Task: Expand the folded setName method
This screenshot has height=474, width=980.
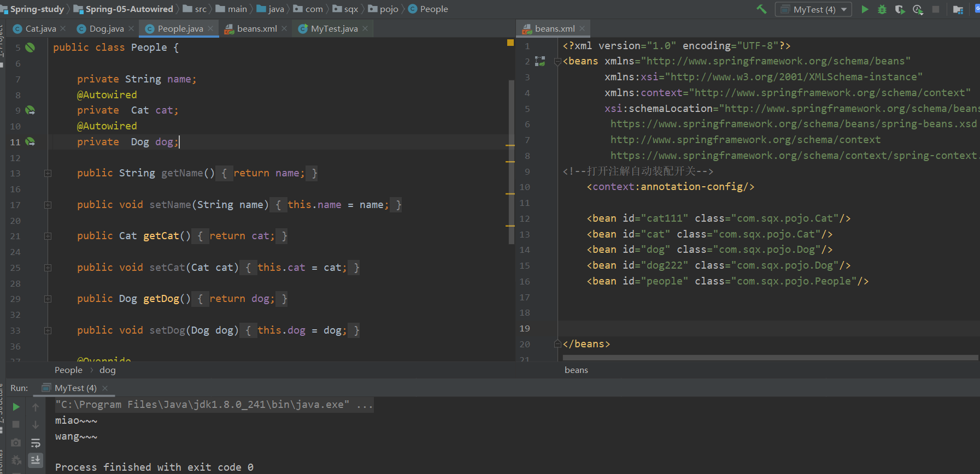Action: (x=48, y=205)
